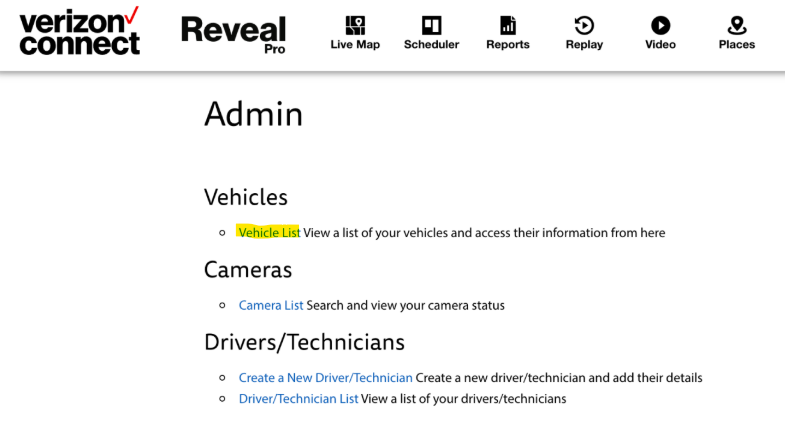Select the Places menu label
The image size is (785, 426).
(737, 45)
